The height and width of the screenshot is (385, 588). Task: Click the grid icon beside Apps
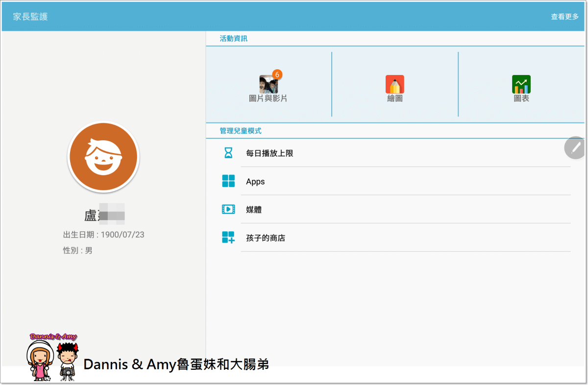coord(228,181)
